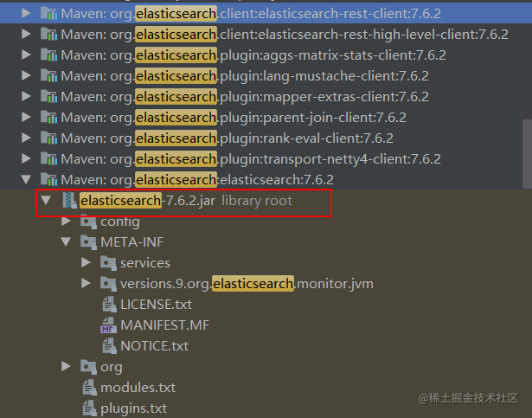Expand the aggs-matrix-stats-client:7.6.2 library node

click(26, 55)
